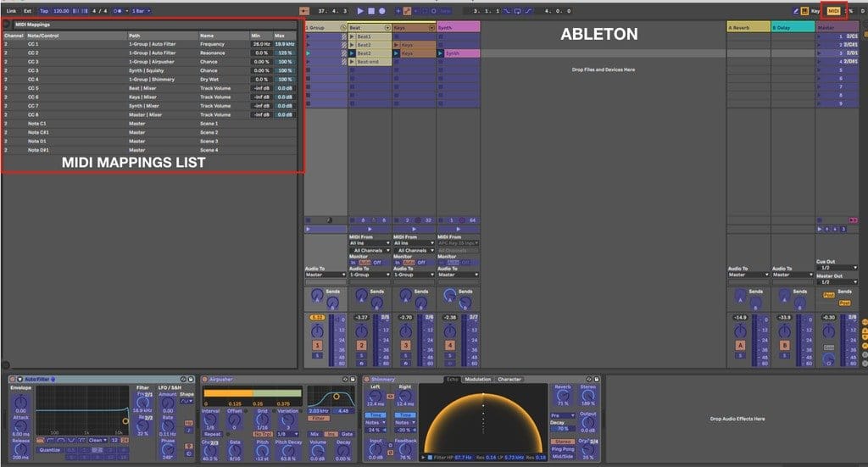Toggle the Key map mode button
This screenshot has height=467, width=868.
click(x=815, y=10)
